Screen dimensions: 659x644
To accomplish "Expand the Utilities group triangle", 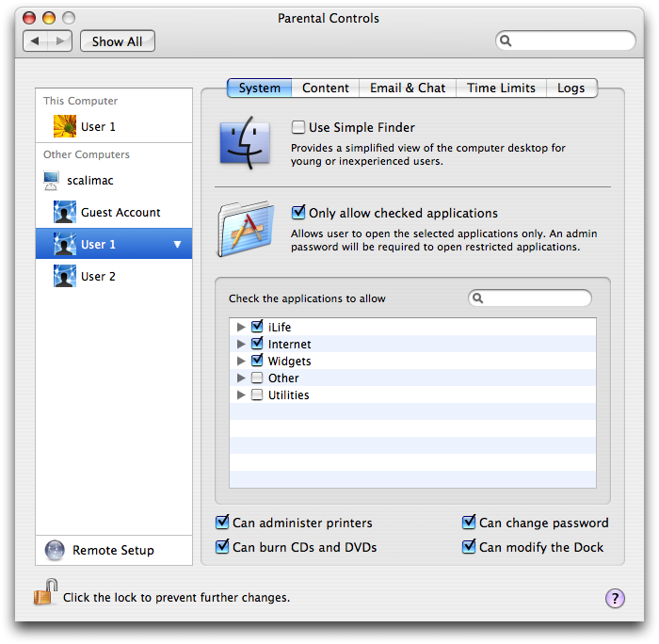I will pos(241,394).
